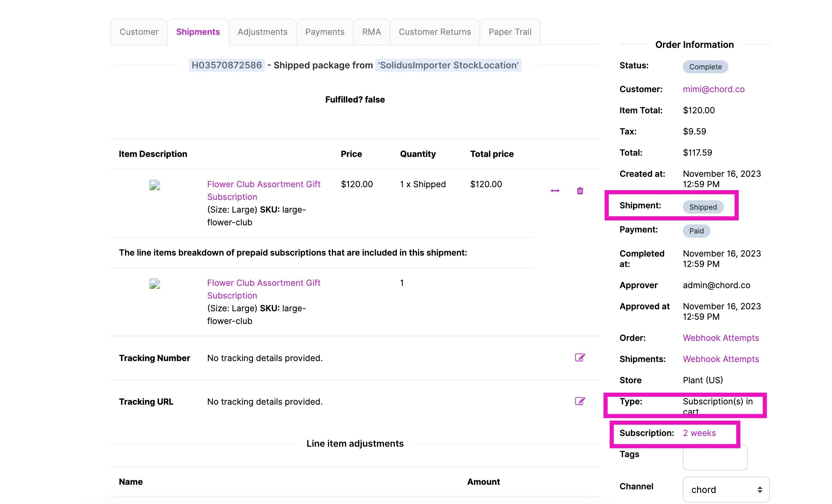Open Flower Club link in prepaid breakdown
The height and width of the screenshot is (504, 832).
click(263, 289)
